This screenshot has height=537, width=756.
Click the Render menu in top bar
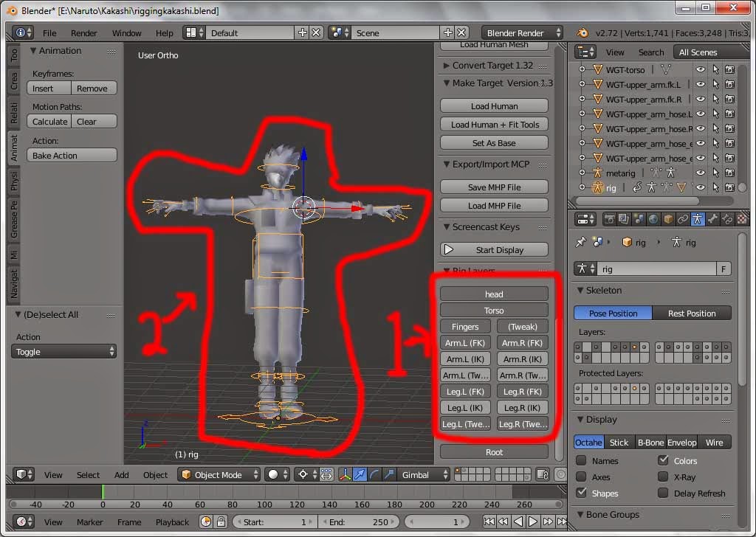83,32
